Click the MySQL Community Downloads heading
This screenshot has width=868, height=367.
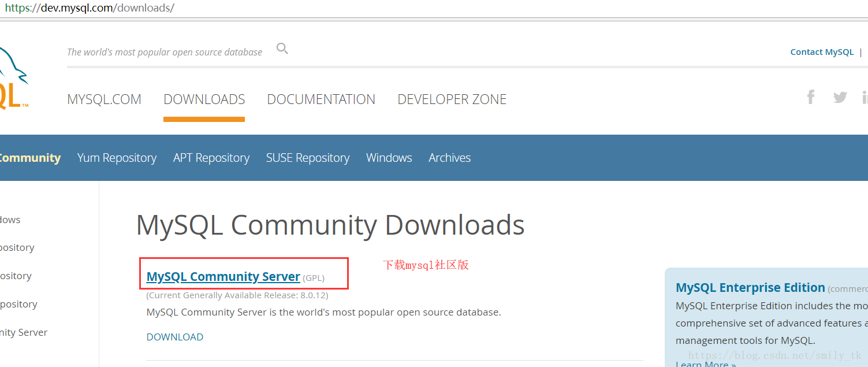pos(330,225)
